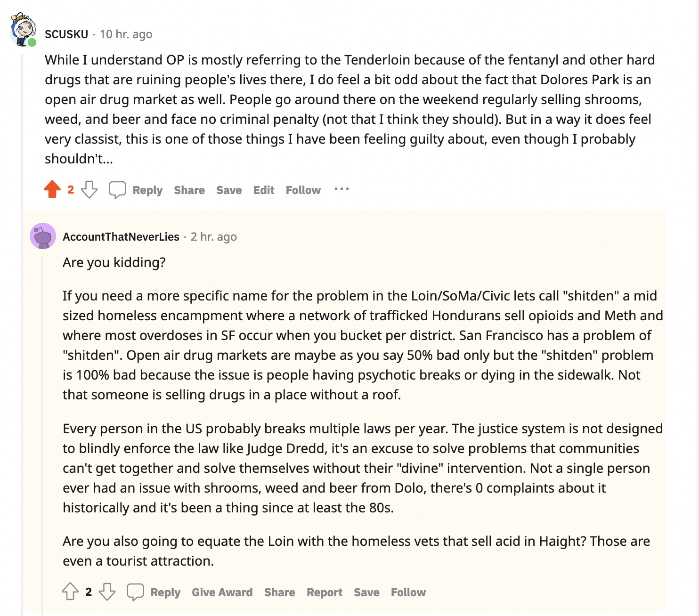Upvote AccountThatNeverLies' reply
Viewport: 699px width, 616px height.
(x=70, y=592)
